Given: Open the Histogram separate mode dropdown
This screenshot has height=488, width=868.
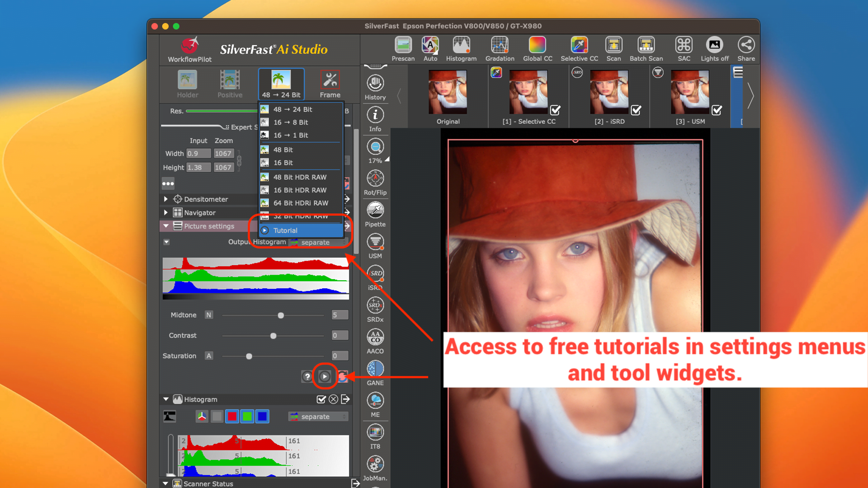Looking at the screenshot, I should point(318,417).
